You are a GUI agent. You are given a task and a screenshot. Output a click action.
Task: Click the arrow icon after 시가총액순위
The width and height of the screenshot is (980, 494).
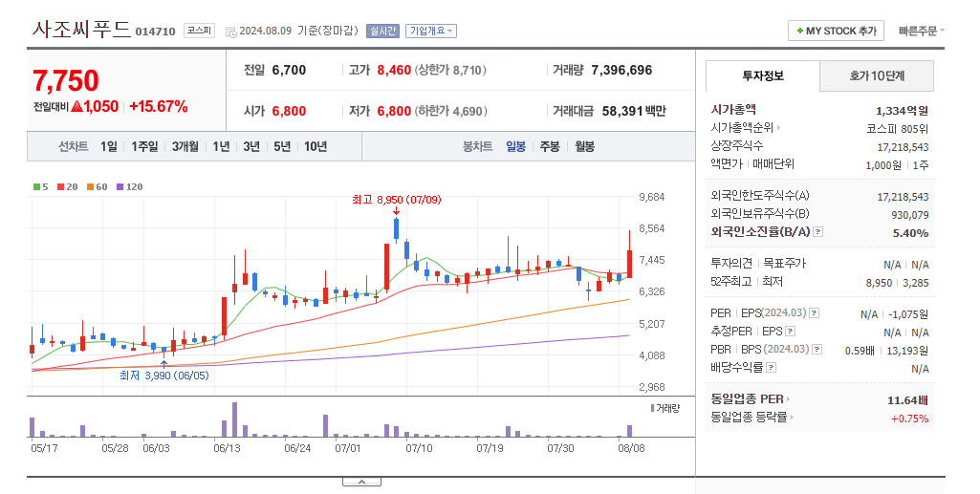coord(778,127)
